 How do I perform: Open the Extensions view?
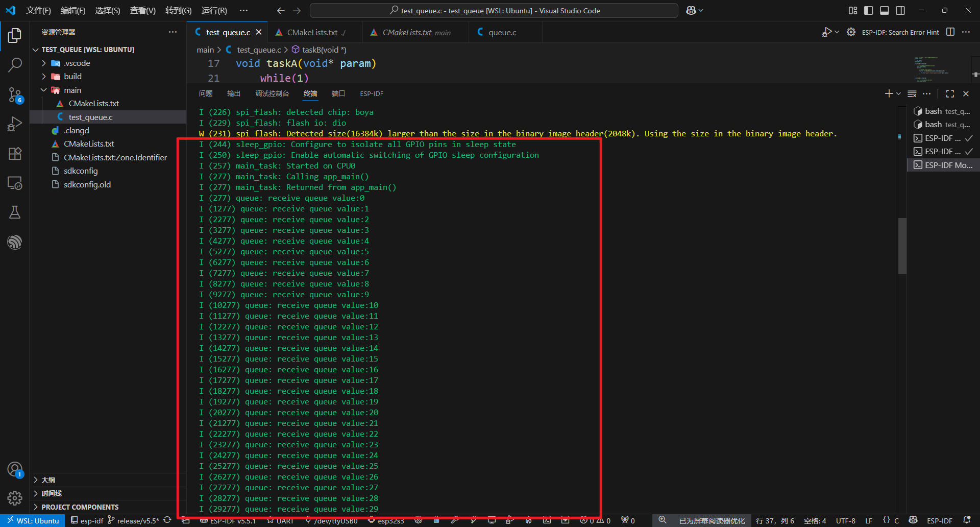pyautogui.click(x=15, y=153)
